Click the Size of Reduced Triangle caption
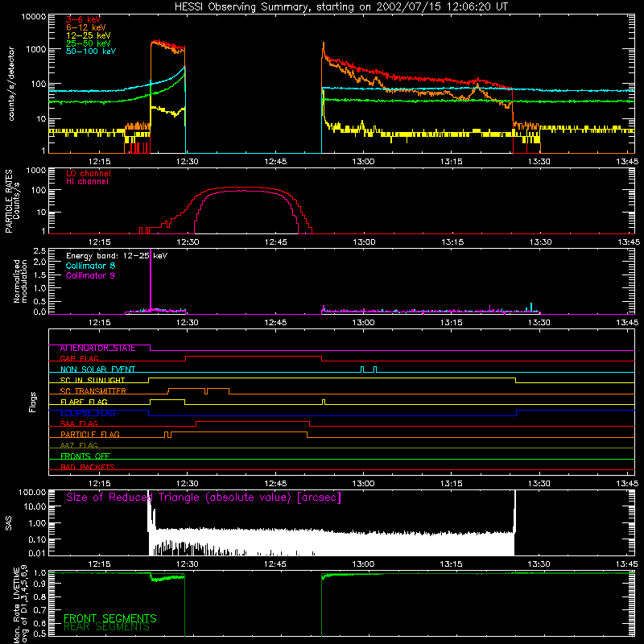This screenshot has height=644, width=644. click(x=204, y=497)
